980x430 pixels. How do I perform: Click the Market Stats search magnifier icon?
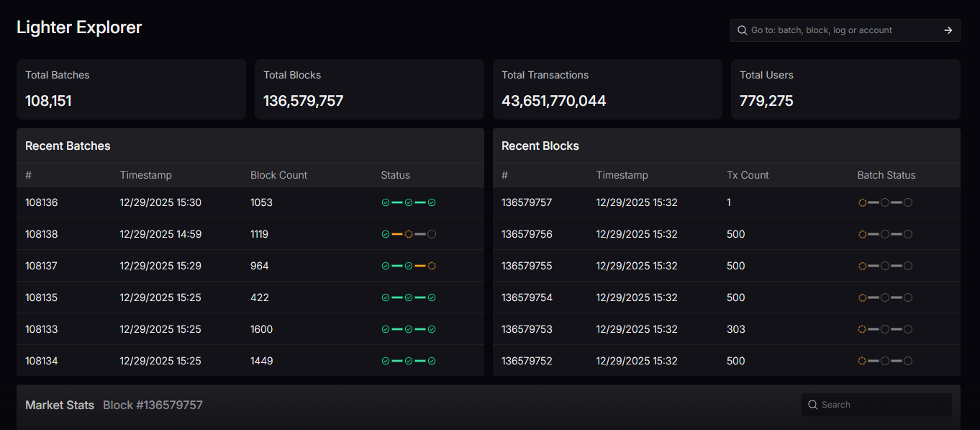coord(813,405)
